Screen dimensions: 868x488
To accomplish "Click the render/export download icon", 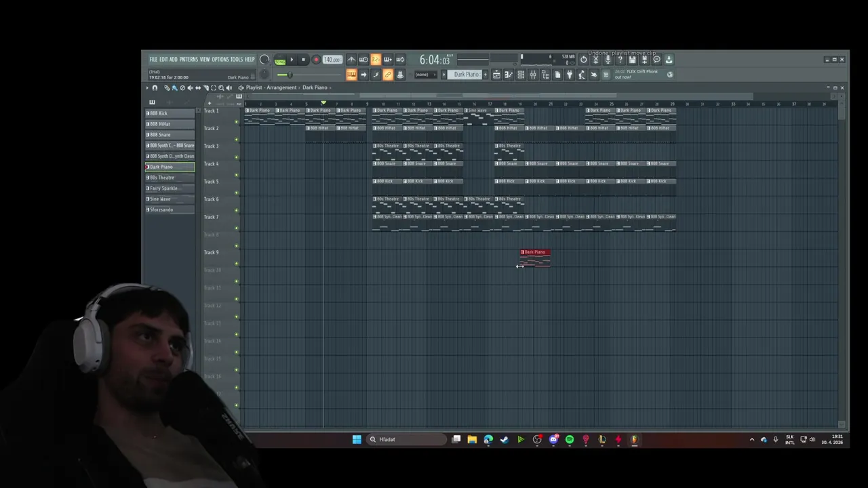I will [x=669, y=60].
